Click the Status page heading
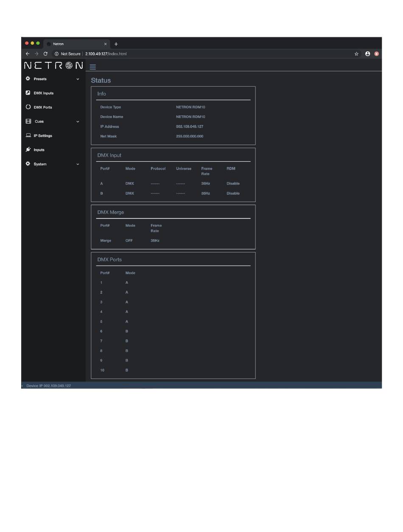Viewport: 403px width, 532px height. click(101, 81)
